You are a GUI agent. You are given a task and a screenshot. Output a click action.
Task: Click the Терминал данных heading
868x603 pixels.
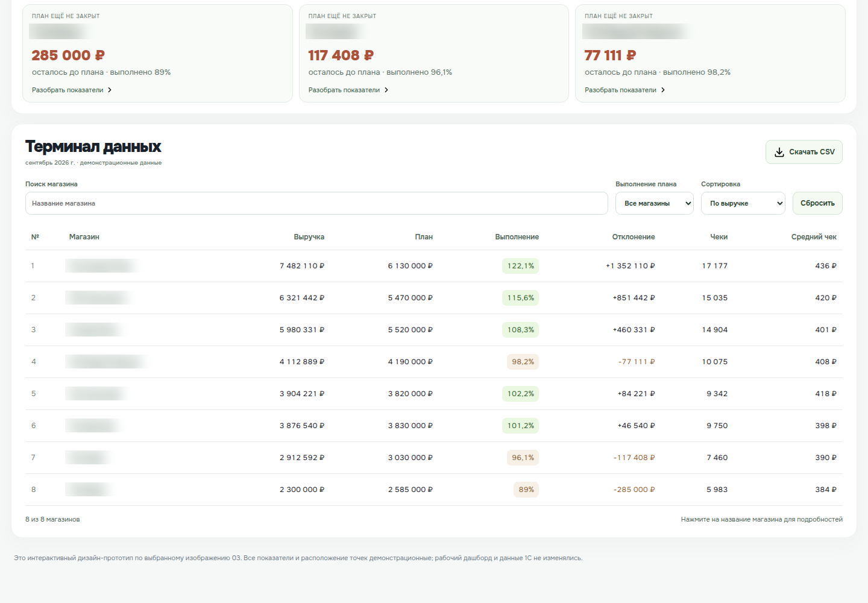click(x=93, y=147)
